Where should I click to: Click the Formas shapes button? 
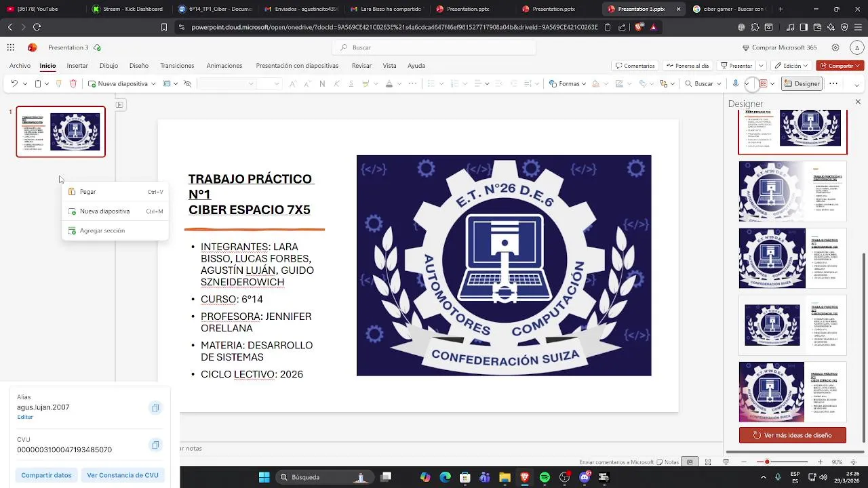566,83
